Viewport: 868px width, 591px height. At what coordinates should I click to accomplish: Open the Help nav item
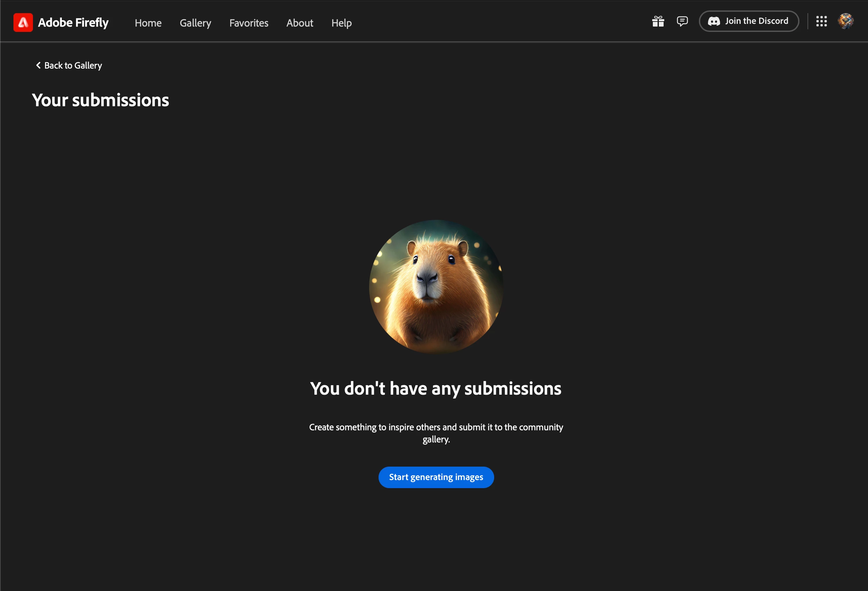coord(341,23)
